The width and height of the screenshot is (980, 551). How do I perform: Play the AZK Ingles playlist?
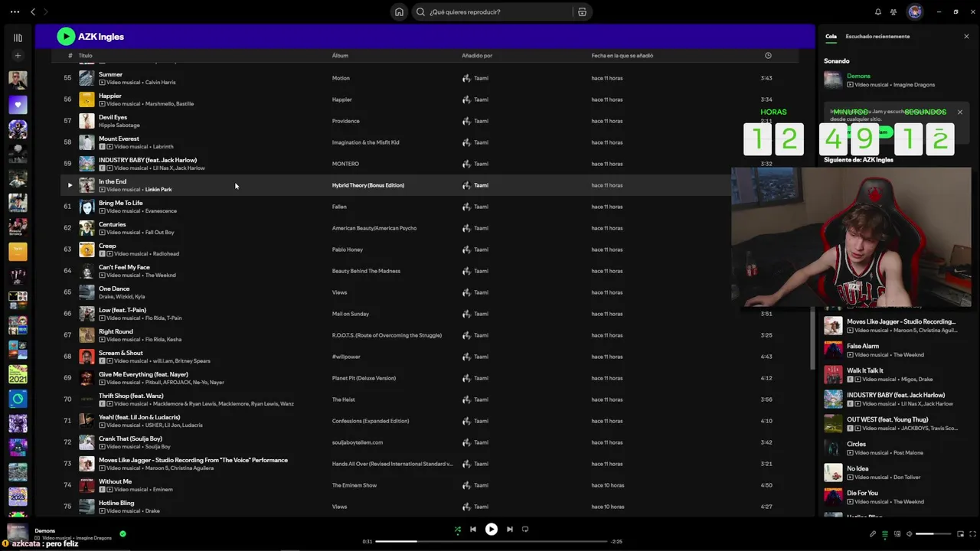tap(66, 36)
